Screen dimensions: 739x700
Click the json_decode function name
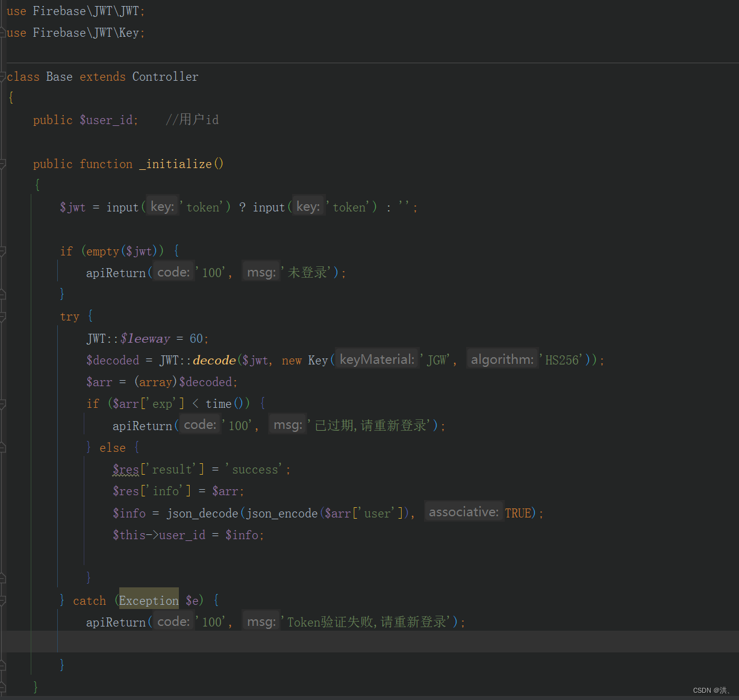click(201, 513)
